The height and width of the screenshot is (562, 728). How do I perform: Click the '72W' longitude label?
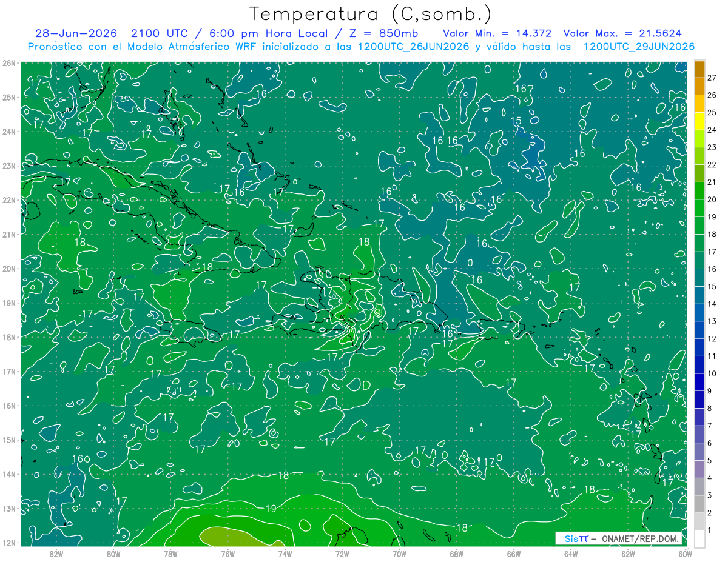click(x=342, y=554)
